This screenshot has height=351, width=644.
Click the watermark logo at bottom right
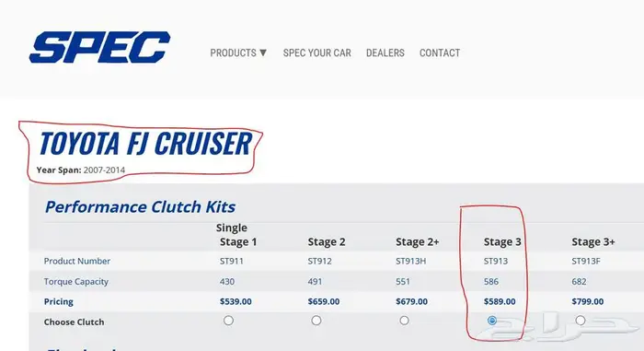point(558,328)
